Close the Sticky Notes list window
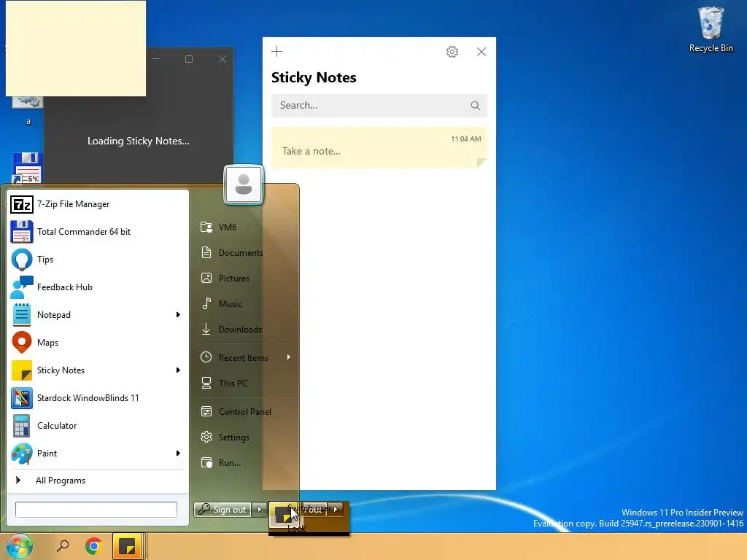The width and height of the screenshot is (747, 560). click(481, 52)
